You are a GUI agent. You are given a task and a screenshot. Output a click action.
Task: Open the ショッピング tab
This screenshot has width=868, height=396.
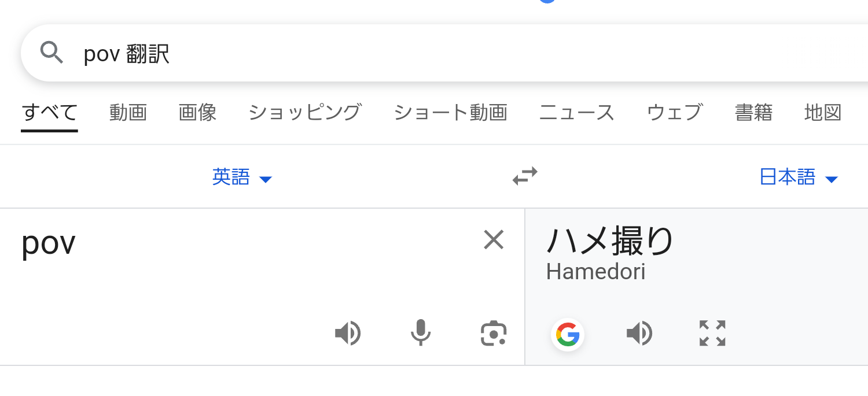pyautogui.click(x=305, y=112)
